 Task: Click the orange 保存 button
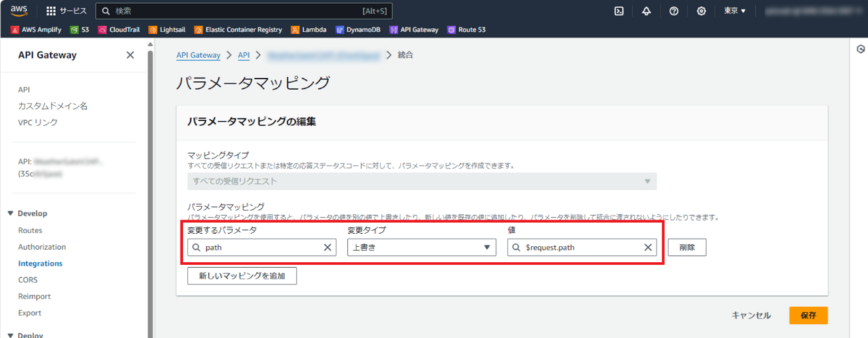click(x=809, y=315)
